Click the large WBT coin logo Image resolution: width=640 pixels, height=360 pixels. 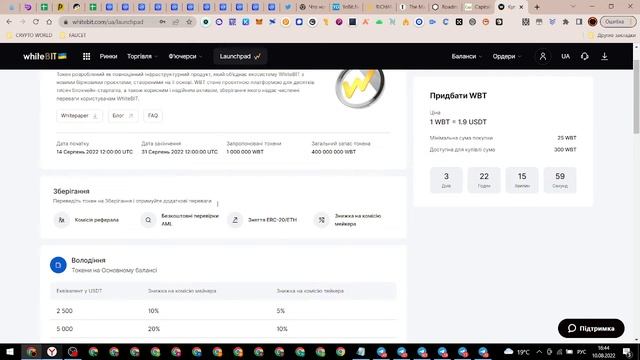360,87
